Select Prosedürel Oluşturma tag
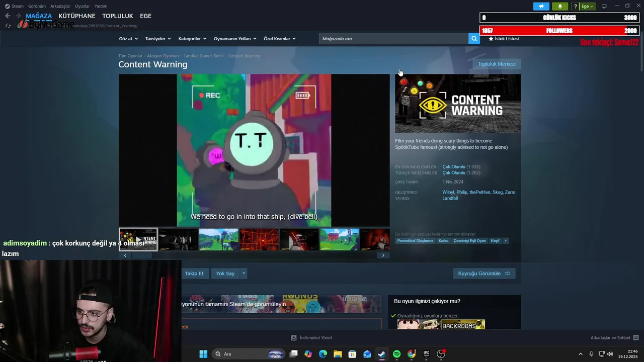The height and width of the screenshot is (362, 644). (415, 241)
